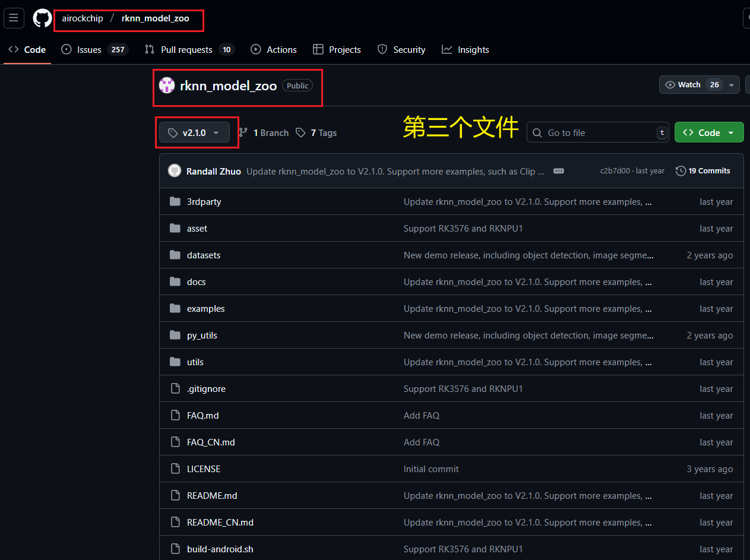The width and height of the screenshot is (750, 560).
Task: Open the Insights tab
Action: tap(466, 50)
